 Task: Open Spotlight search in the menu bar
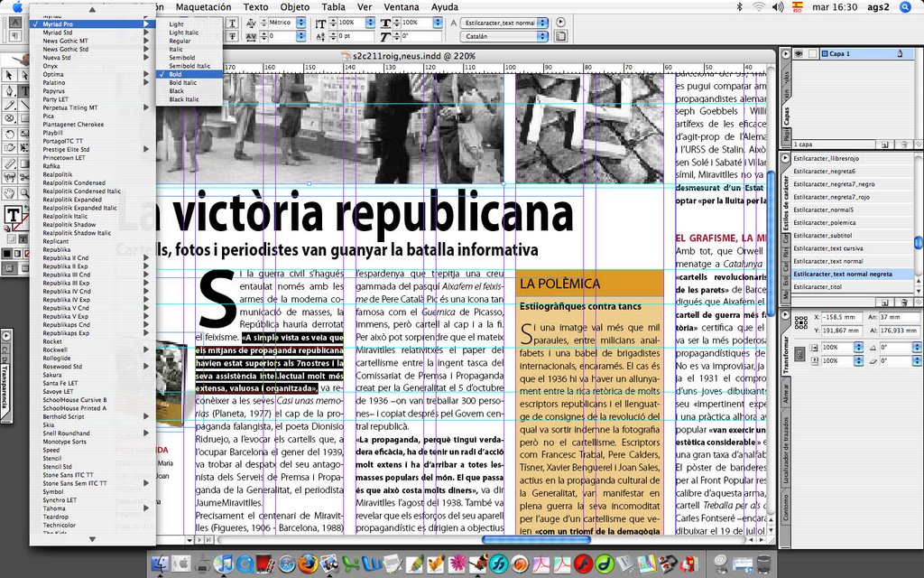click(x=905, y=7)
